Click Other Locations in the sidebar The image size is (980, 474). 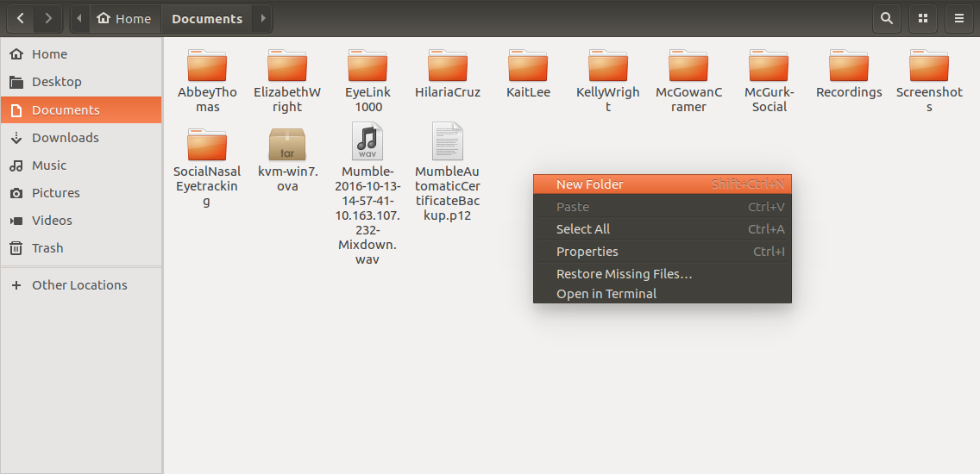point(79,285)
